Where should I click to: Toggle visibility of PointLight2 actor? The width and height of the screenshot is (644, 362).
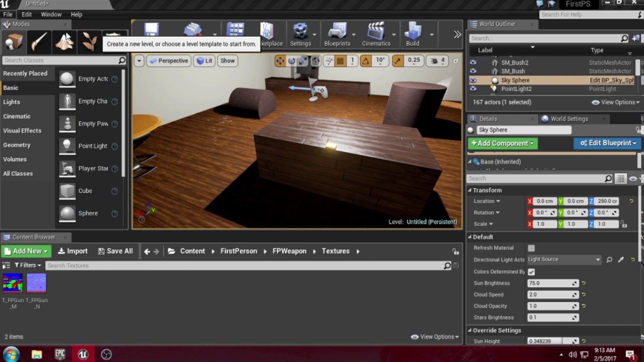(473, 88)
